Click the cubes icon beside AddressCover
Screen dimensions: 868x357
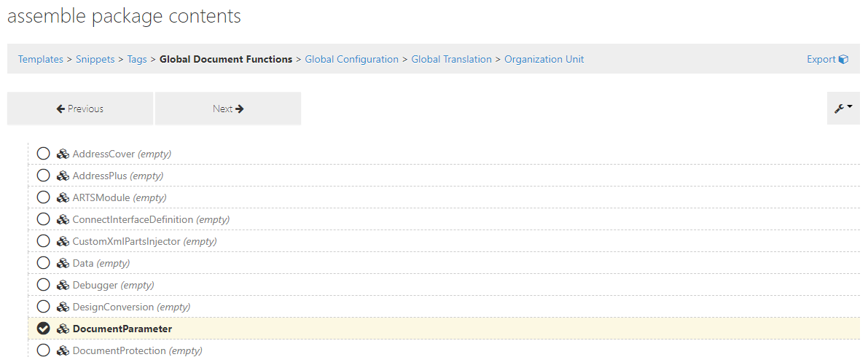pyautogui.click(x=63, y=154)
